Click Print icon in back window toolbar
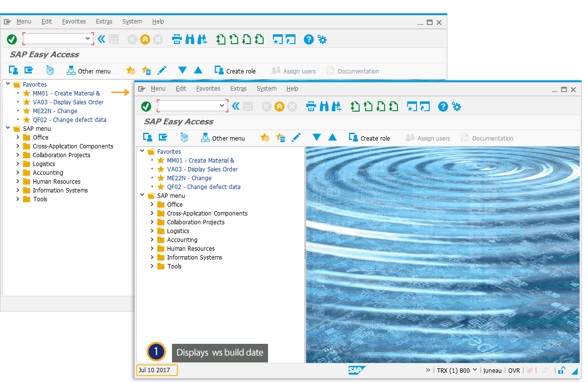This screenshot has width=588, height=383. [176, 39]
